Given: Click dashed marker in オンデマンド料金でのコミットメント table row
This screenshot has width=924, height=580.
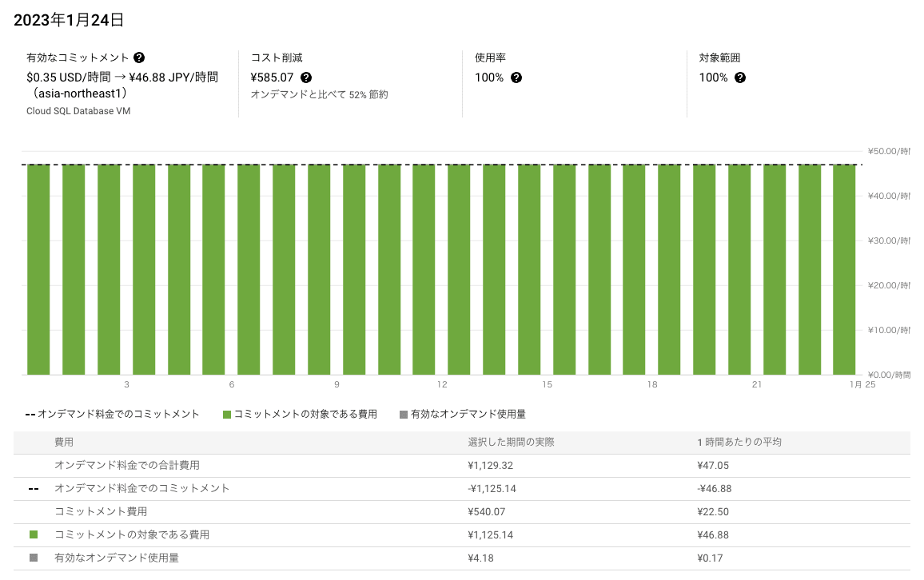Looking at the screenshot, I should click(x=34, y=489).
